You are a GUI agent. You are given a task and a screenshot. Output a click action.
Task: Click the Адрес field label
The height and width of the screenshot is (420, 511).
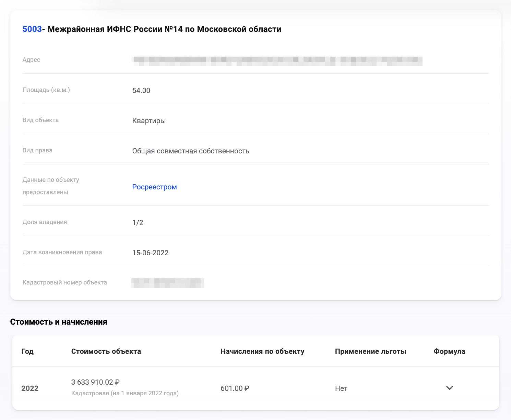tap(31, 60)
